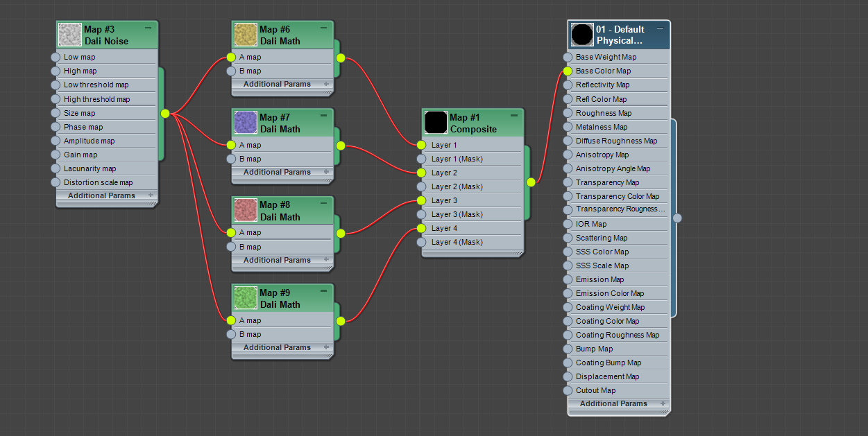Screen dimensions: 868x436
Task: Expand Additional Params on the Physical material node
Action: click(x=663, y=403)
